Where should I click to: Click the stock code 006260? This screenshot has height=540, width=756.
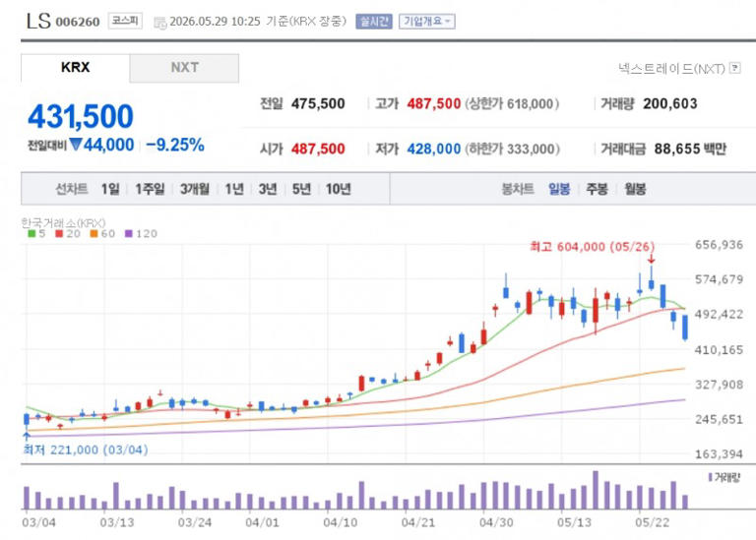[78, 22]
